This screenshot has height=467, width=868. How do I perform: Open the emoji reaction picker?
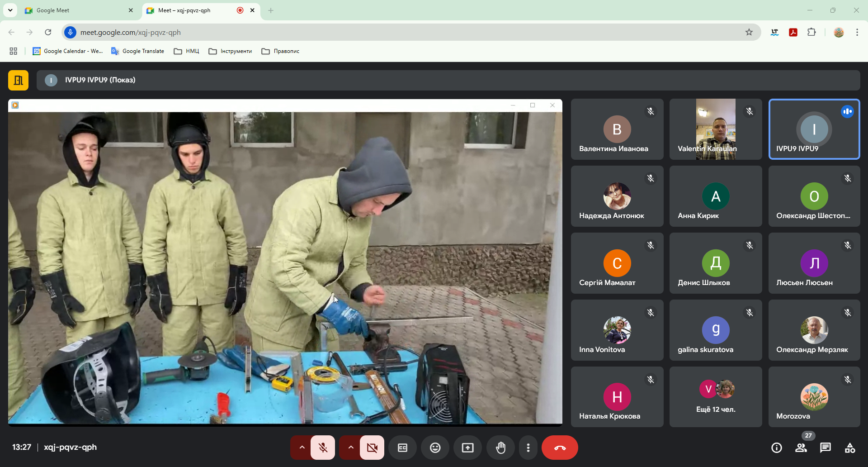tap(435, 448)
